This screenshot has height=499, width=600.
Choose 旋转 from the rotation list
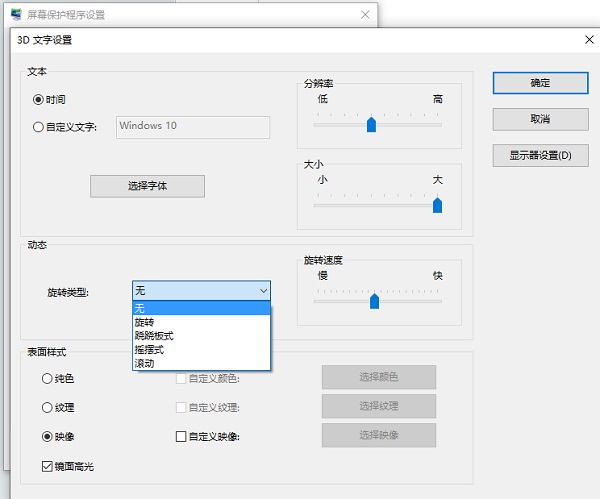[200, 322]
